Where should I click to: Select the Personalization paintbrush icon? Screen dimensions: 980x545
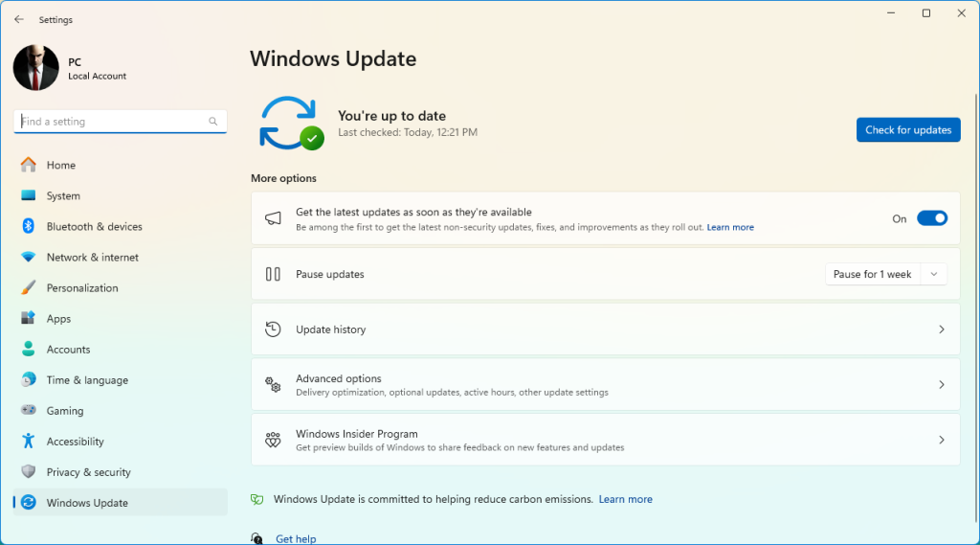[x=28, y=288]
